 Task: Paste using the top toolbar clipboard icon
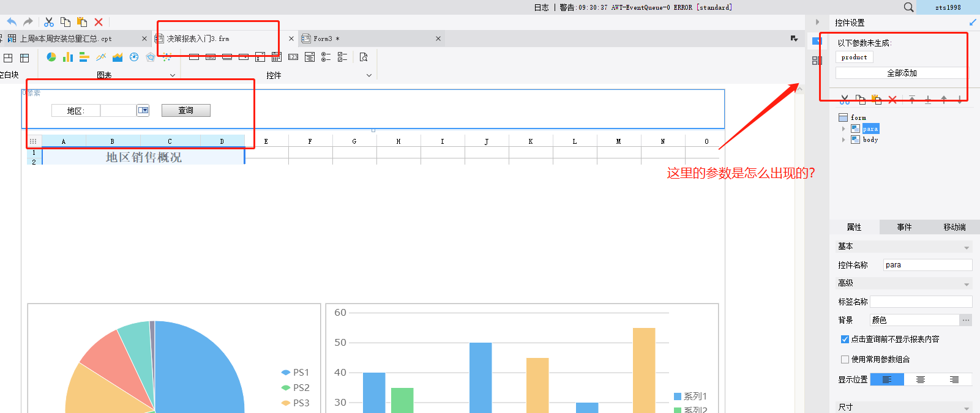click(82, 22)
